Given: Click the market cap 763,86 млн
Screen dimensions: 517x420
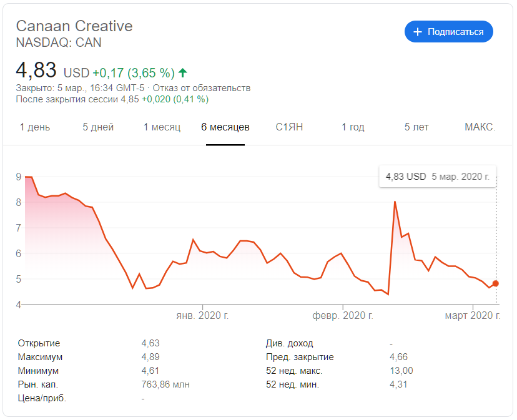Looking at the screenshot, I should point(165,384).
